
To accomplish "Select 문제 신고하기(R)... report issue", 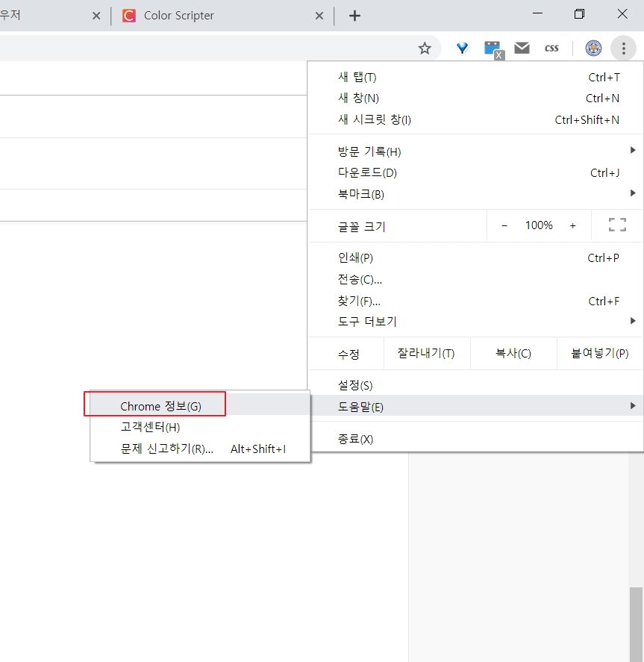I will tap(200, 449).
